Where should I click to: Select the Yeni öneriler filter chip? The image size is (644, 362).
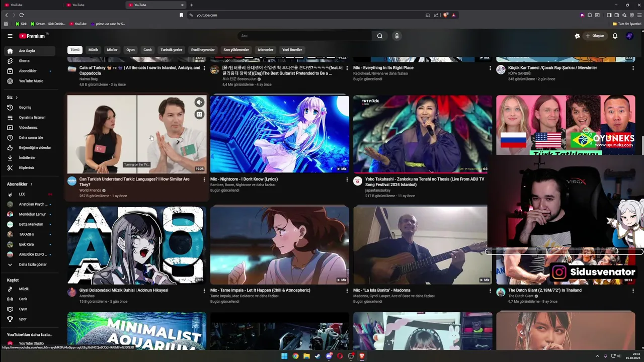(x=292, y=50)
